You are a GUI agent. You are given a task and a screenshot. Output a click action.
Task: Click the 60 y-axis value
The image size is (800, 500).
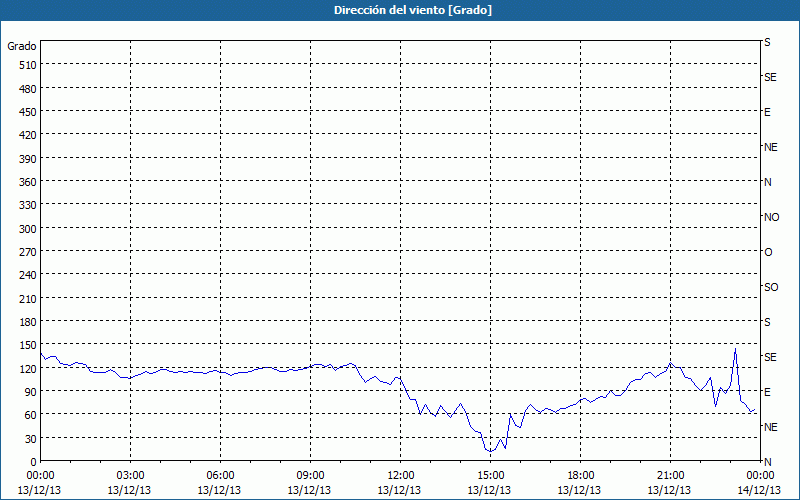coord(31,415)
